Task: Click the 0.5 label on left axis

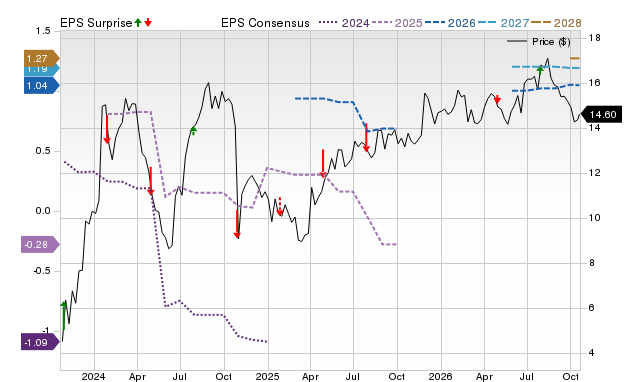Action: [43, 151]
